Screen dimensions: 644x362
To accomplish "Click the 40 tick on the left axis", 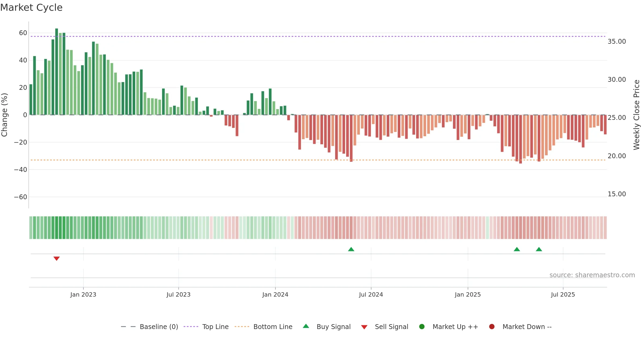I will tap(23, 60).
